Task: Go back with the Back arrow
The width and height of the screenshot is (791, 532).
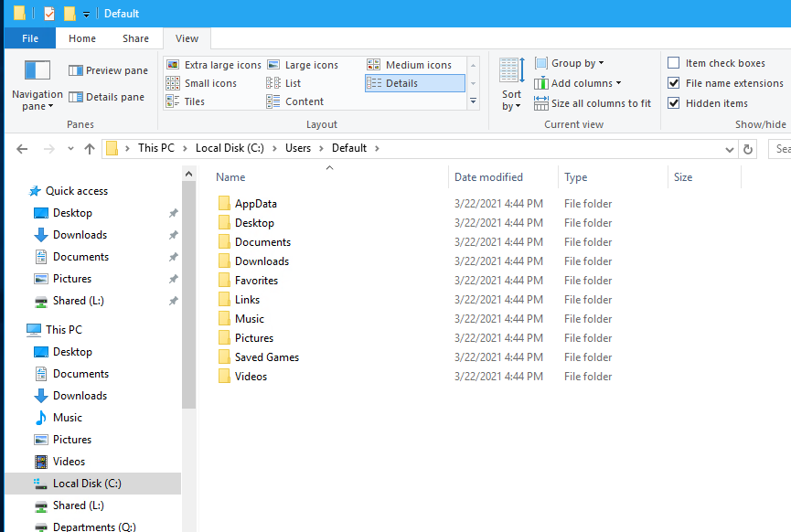Action: click(x=22, y=149)
